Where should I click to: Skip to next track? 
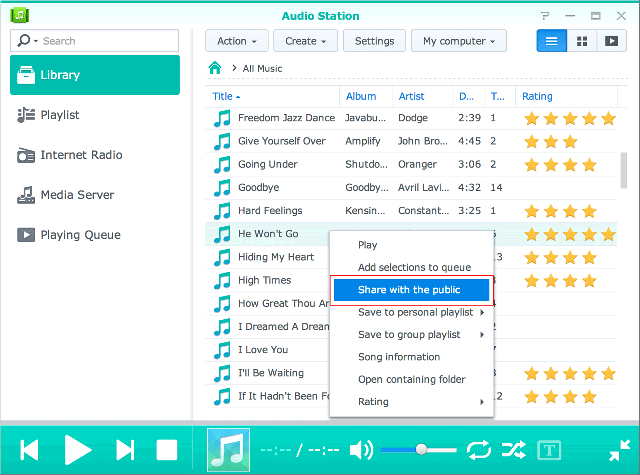click(x=125, y=450)
